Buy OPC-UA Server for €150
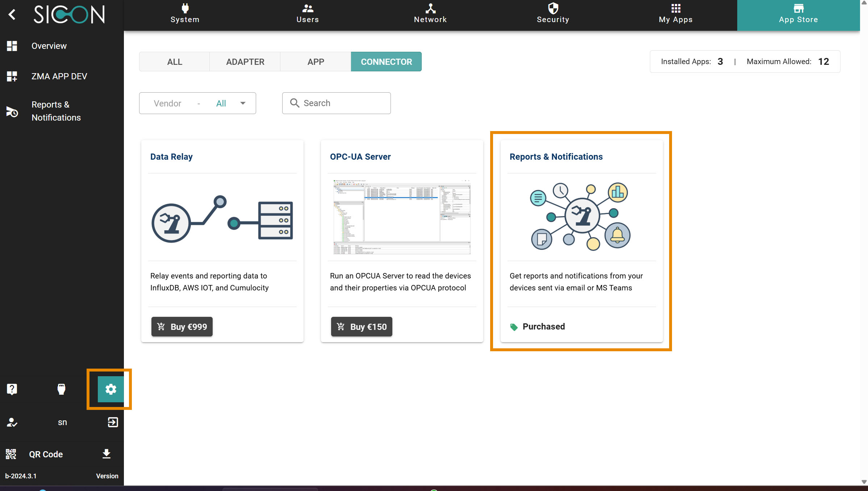The height and width of the screenshot is (491, 868). [x=362, y=327]
